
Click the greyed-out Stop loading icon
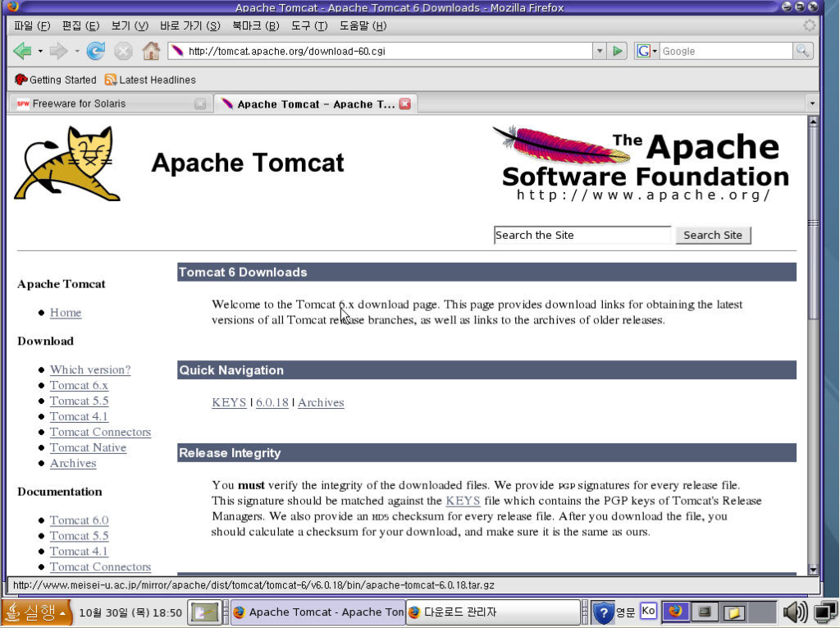tap(123, 52)
